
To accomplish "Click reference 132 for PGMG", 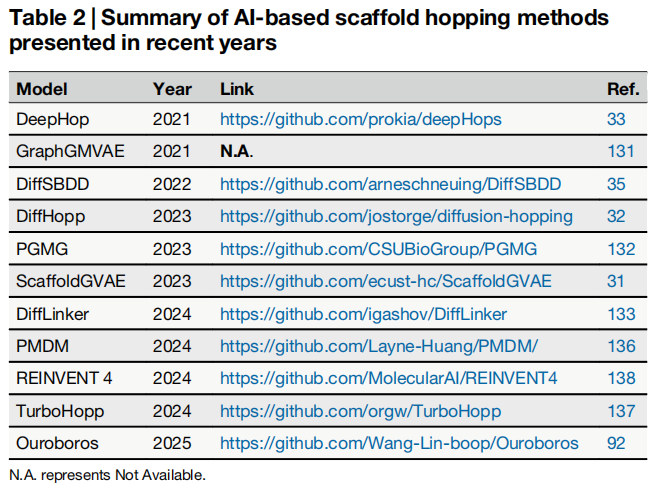I will click(621, 249).
